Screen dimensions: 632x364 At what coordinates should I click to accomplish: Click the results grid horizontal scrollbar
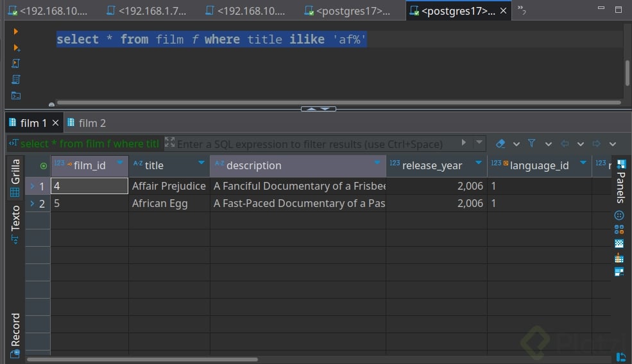142,360
